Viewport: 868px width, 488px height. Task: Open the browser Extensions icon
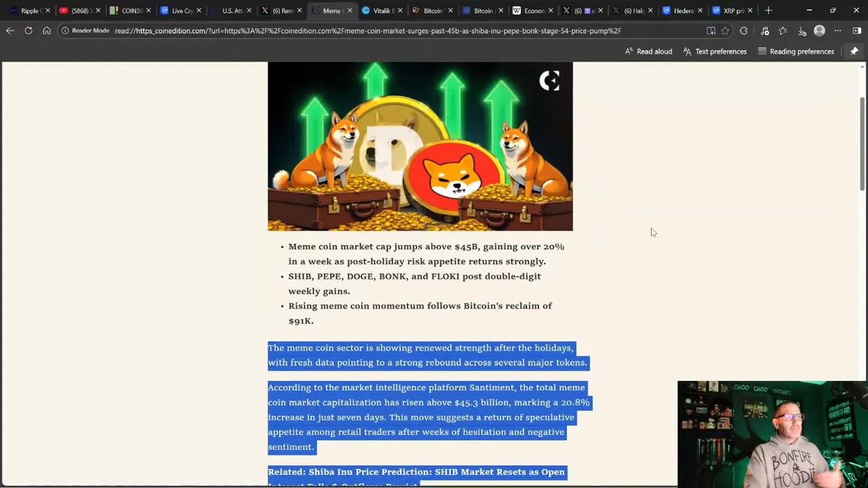pos(743,30)
